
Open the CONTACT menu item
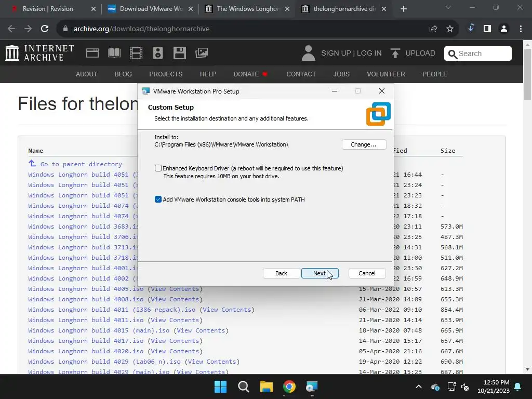[x=301, y=74]
